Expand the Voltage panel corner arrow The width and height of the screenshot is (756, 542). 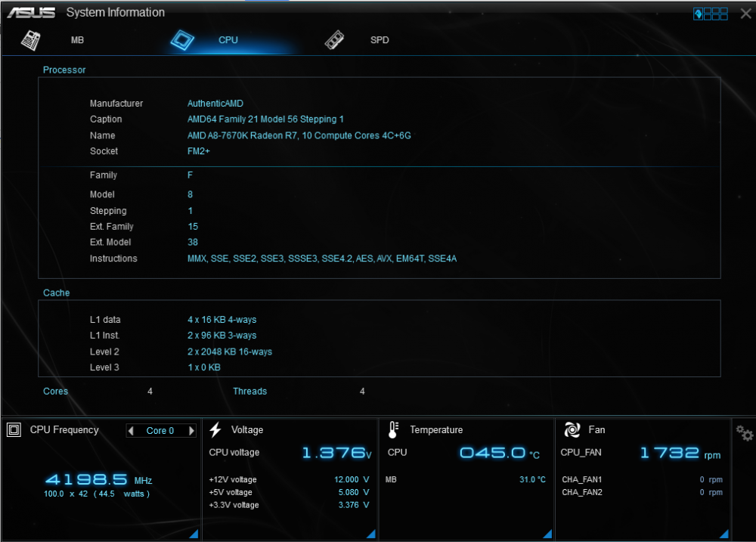370,534
